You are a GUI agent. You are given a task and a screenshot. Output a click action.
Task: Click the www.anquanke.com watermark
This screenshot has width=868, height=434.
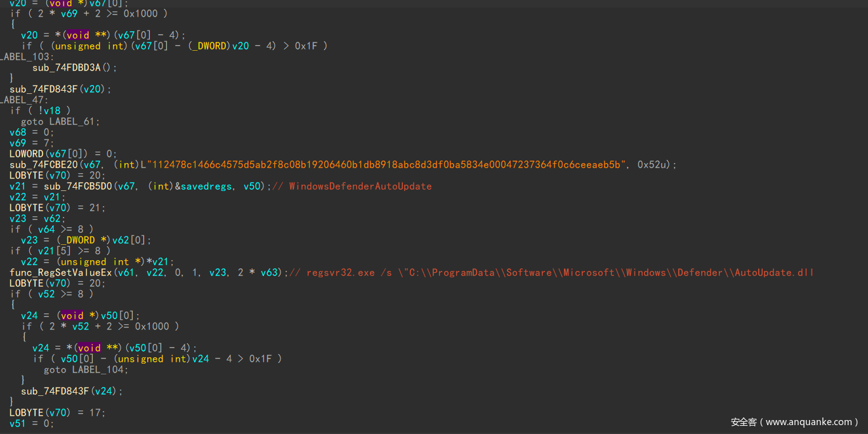click(x=794, y=422)
